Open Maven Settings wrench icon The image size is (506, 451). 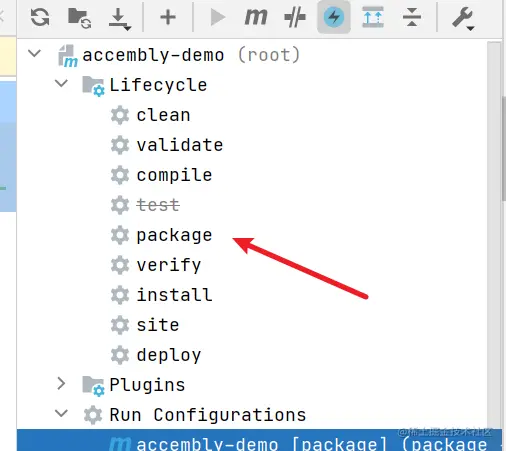click(x=463, y=18)
